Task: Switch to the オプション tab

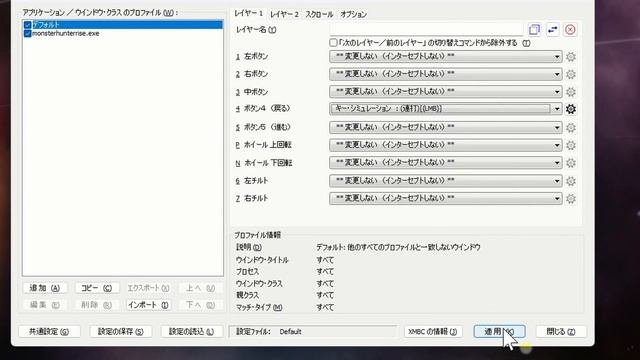Action: click(353, 14)
